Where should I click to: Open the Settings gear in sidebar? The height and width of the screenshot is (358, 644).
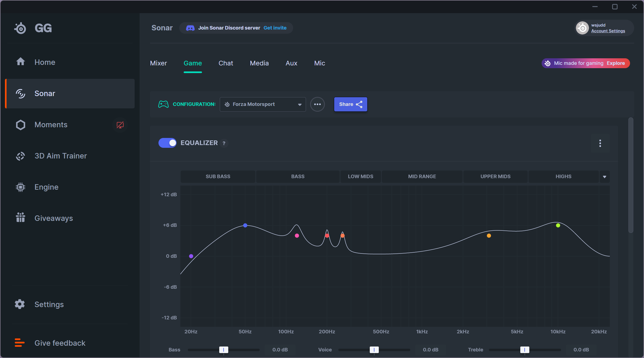point(20,304)
